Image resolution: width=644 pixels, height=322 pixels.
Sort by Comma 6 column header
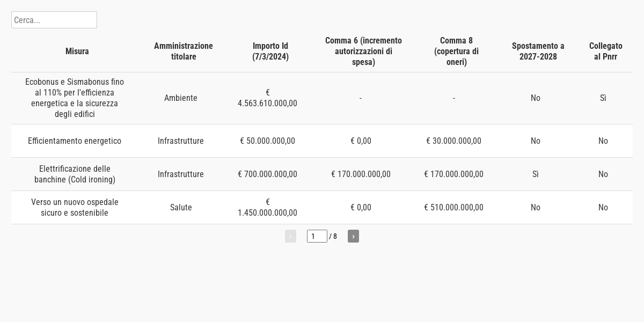[363, 52]
